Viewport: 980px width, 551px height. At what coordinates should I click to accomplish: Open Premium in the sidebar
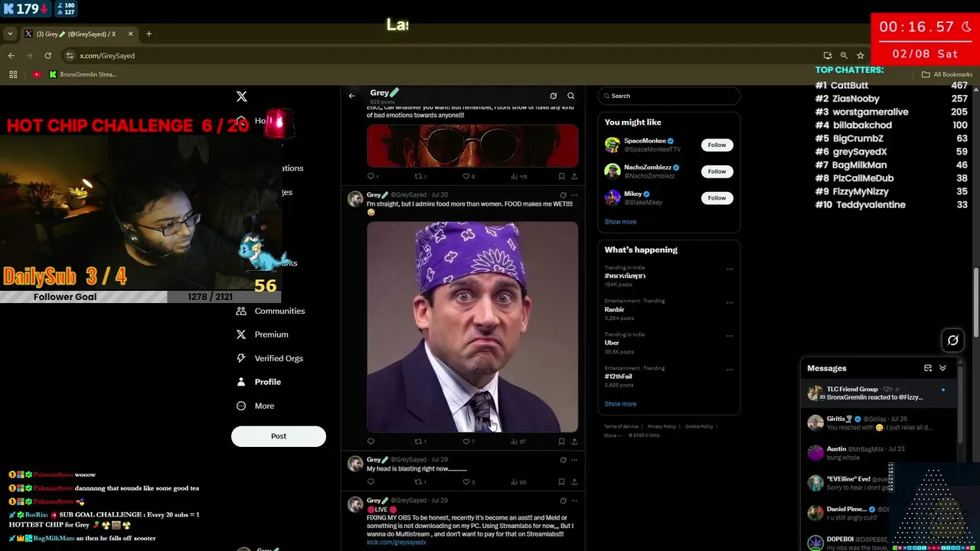(x=262, y=334)
